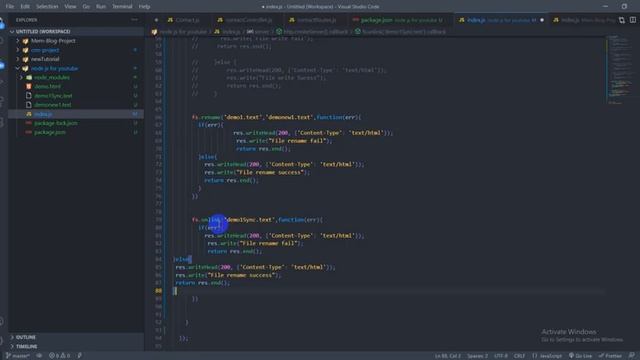The width and height of the screenshot is (640, 360).
Task: Click the open changes icon beside split editor
Action: coord(622,20)
